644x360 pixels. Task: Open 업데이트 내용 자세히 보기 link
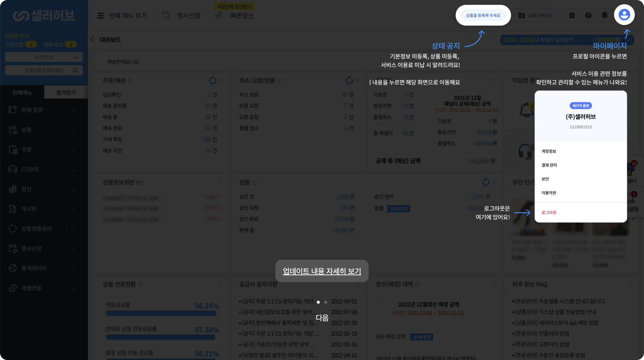[322, 271]
